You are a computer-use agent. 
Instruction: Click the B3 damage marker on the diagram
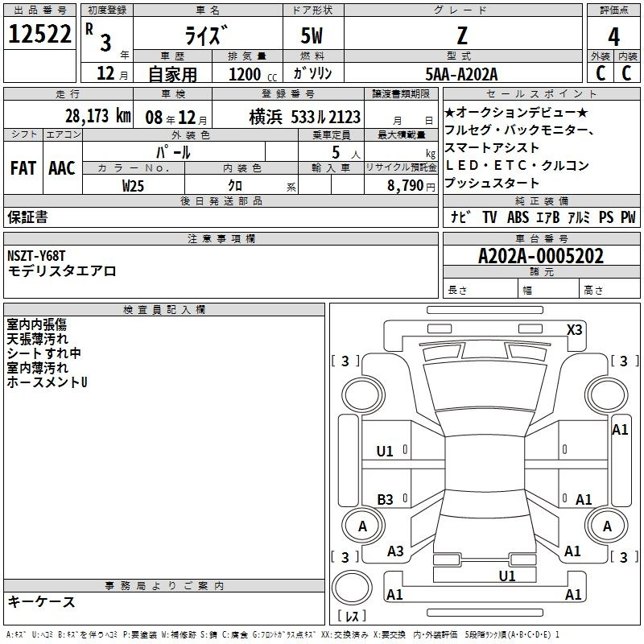pos(386,499)
